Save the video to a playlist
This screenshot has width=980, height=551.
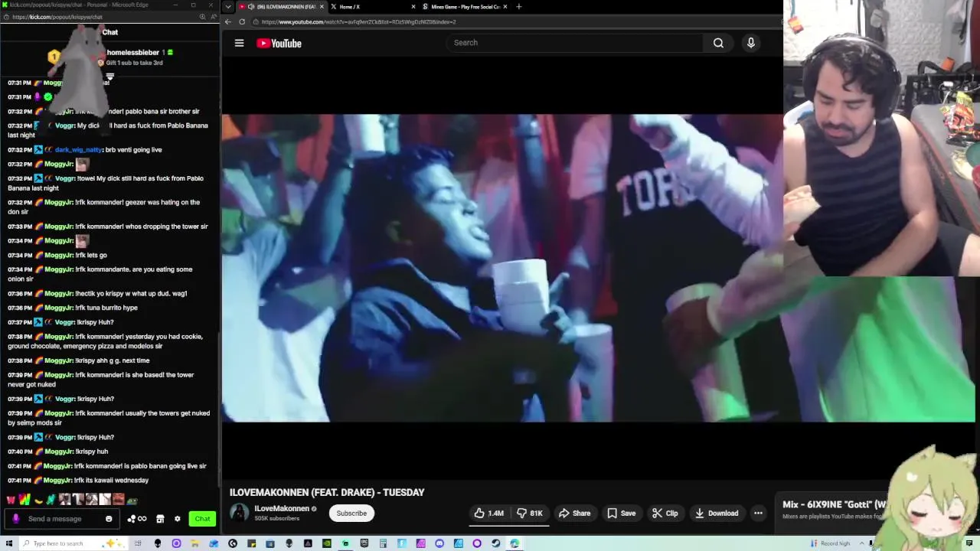(621, 514)
